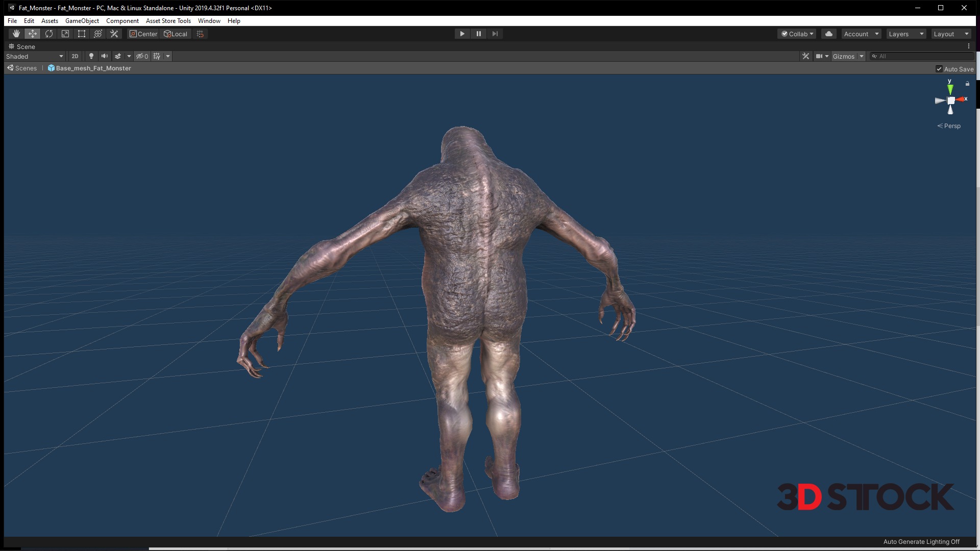Select the Hand tool in toolbar
Screen dimensions: 980x551
tap(16, 34)
